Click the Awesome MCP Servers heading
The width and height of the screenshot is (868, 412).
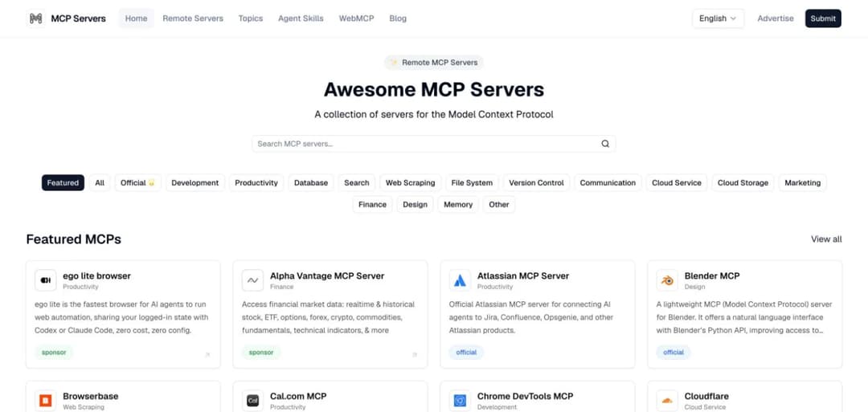(434, 90)
